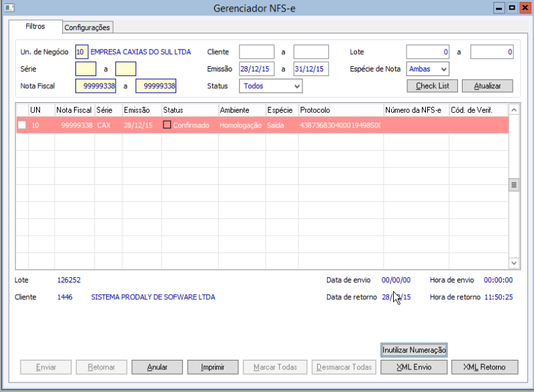Click the Hora de retorno value 11:50:25
Screen dimensions: 534x392
(x=499, y=297)
